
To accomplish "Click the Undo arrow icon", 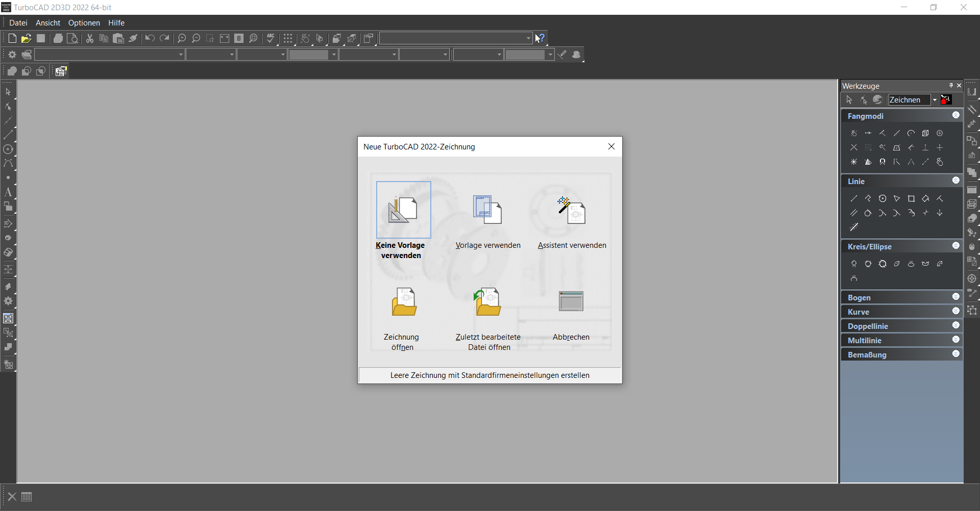I will pyautogui.click(x=150, y=38).
